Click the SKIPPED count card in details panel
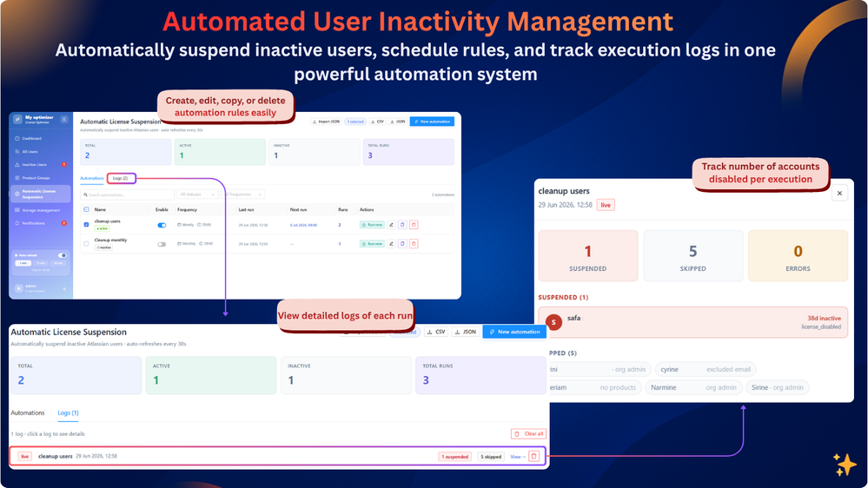Screen dimensions: 868x488 click(693, 255)
